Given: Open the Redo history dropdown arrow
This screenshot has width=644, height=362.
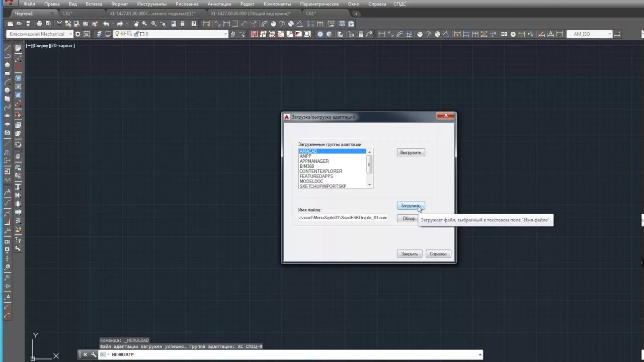Looking at the screenshot, I should [x=127, y=24].
